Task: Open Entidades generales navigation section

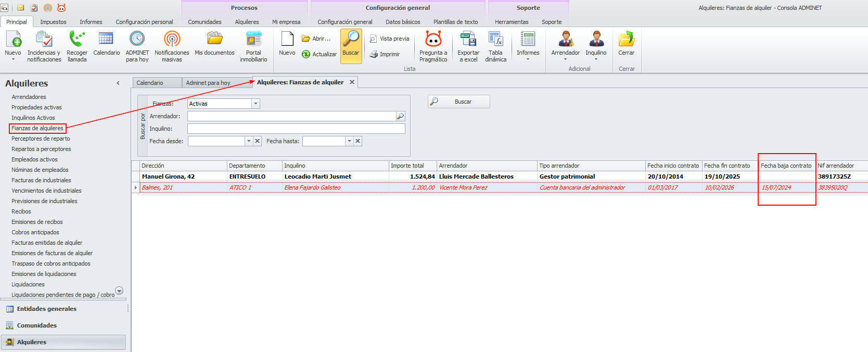Action: (63, 309)
